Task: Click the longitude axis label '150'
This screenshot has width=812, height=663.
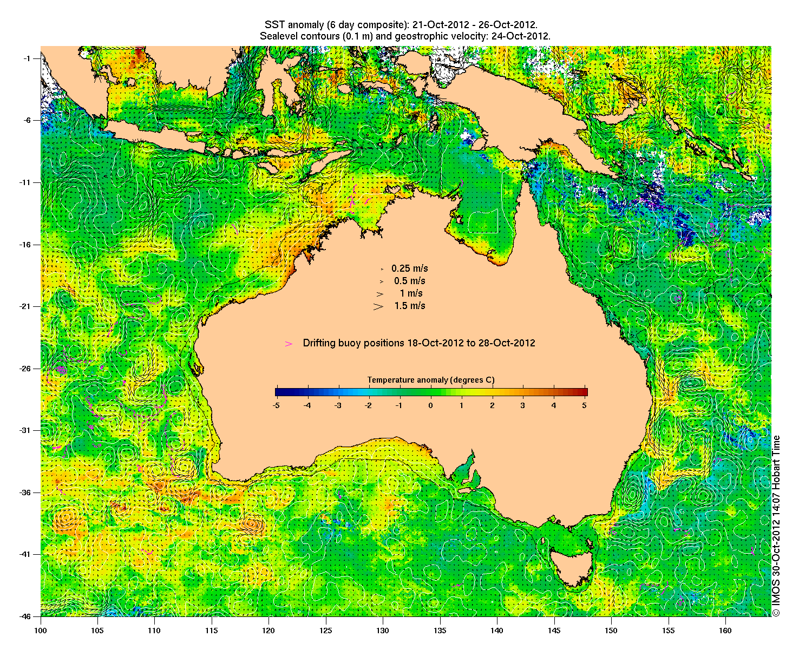Action: click(x=611, y=631)
